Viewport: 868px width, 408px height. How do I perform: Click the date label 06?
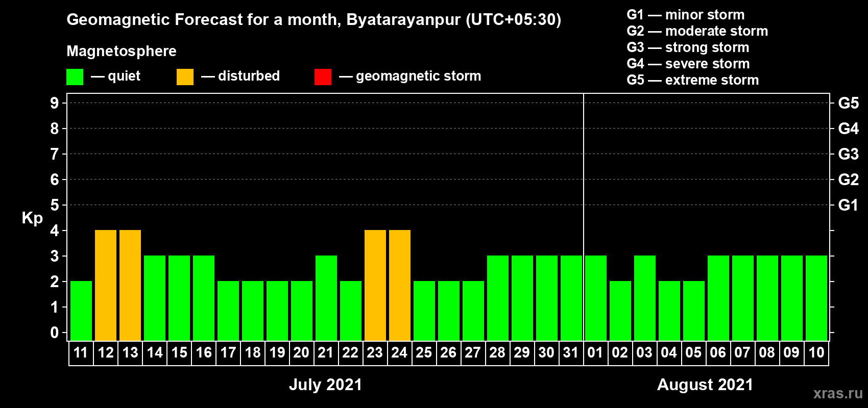point(718,352)
